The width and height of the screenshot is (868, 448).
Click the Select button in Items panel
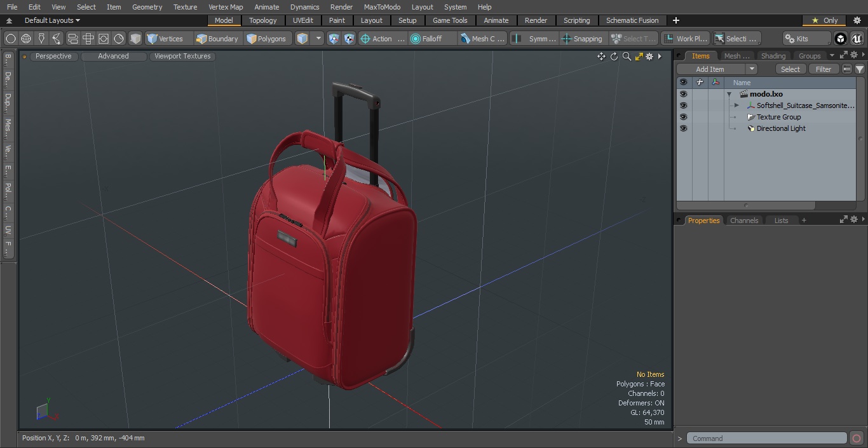(790, 69)
